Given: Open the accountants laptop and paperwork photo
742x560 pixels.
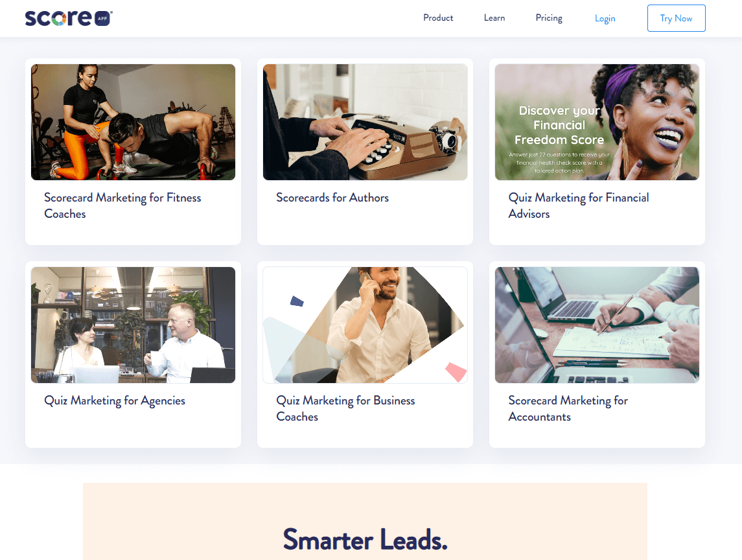Looking at the screenshot, I should click(597, 325).
